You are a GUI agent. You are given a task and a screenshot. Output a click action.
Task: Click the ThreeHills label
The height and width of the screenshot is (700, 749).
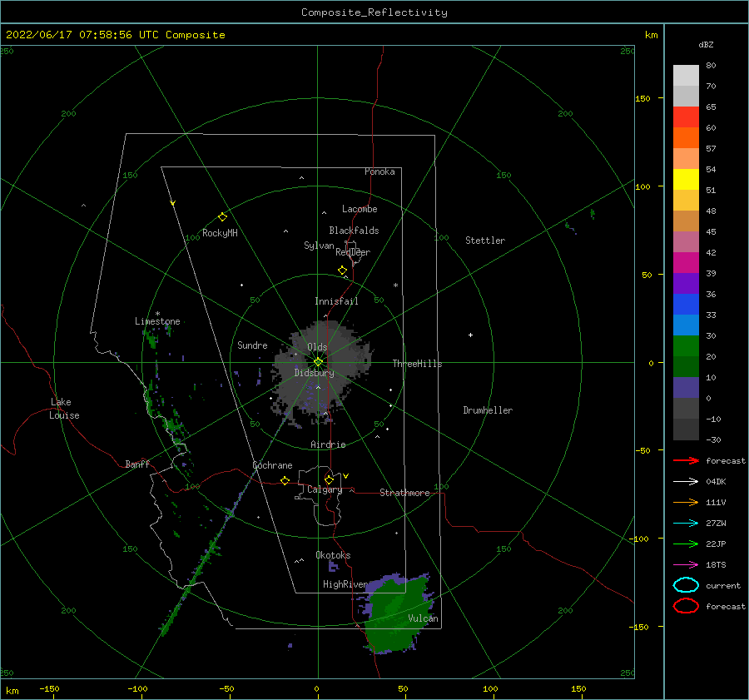(417, 364)
